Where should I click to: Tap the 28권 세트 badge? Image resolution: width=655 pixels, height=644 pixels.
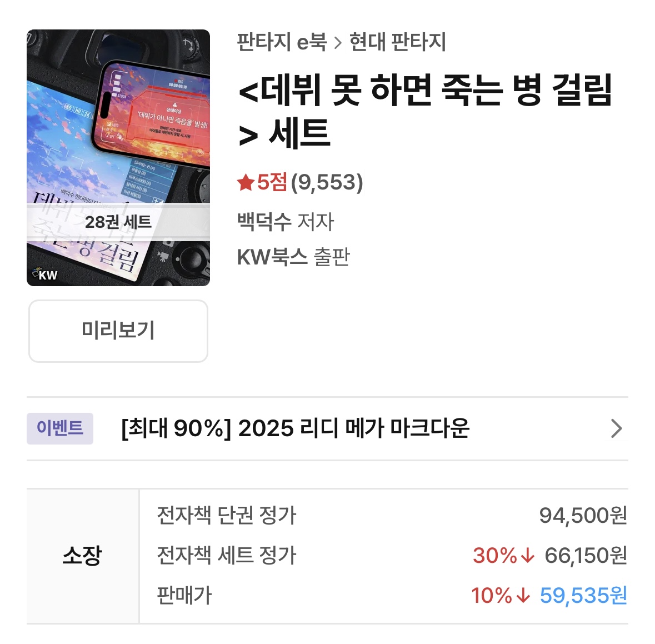tap(118, 222)
